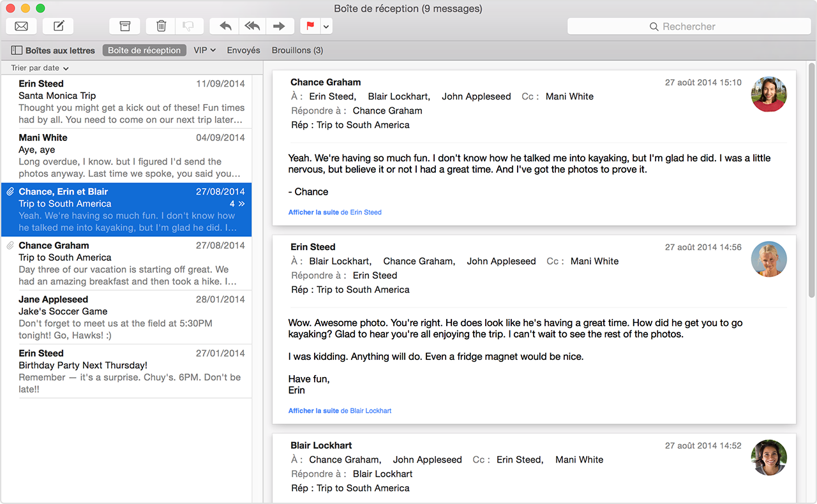Screen dimensions: 817x504
Task: Delete the selected message
Action: pyautogui.click(x=160, y=26)
